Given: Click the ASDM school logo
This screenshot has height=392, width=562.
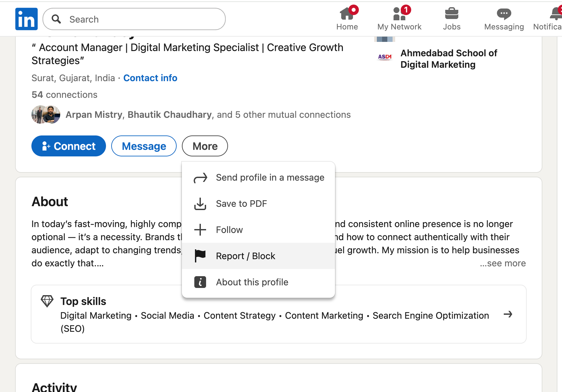Looking at the screenshot, I should pyautogui.click(x=385, y=57).
